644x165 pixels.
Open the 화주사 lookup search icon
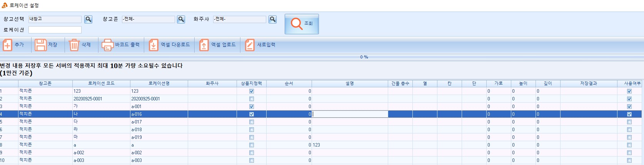(x=272, y=19)
